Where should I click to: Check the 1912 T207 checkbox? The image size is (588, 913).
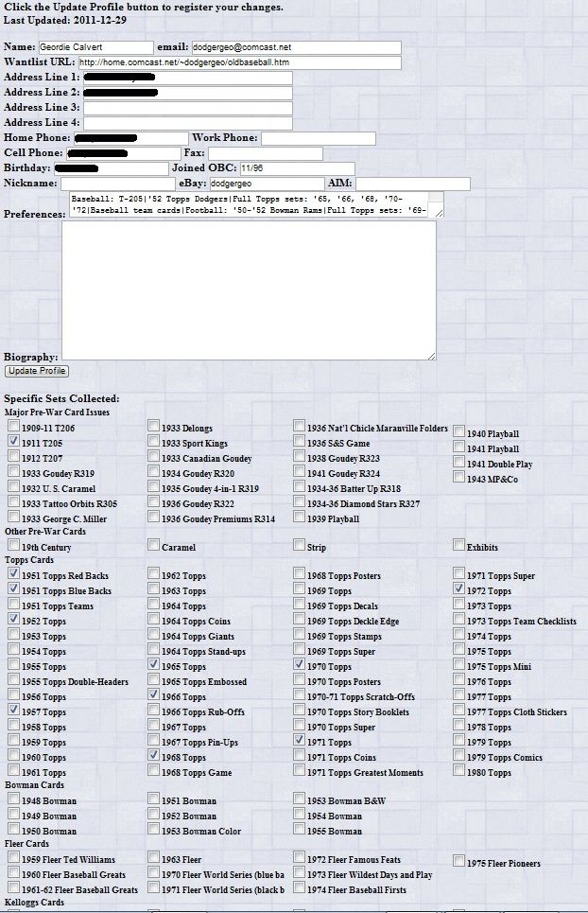tap(13, 456)
